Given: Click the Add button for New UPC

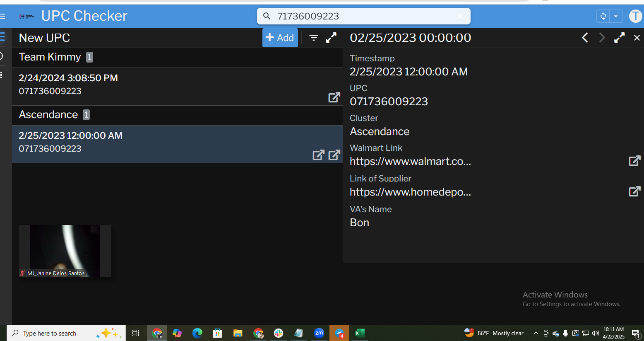Looking at the screenshot, I should click(280, 38).
